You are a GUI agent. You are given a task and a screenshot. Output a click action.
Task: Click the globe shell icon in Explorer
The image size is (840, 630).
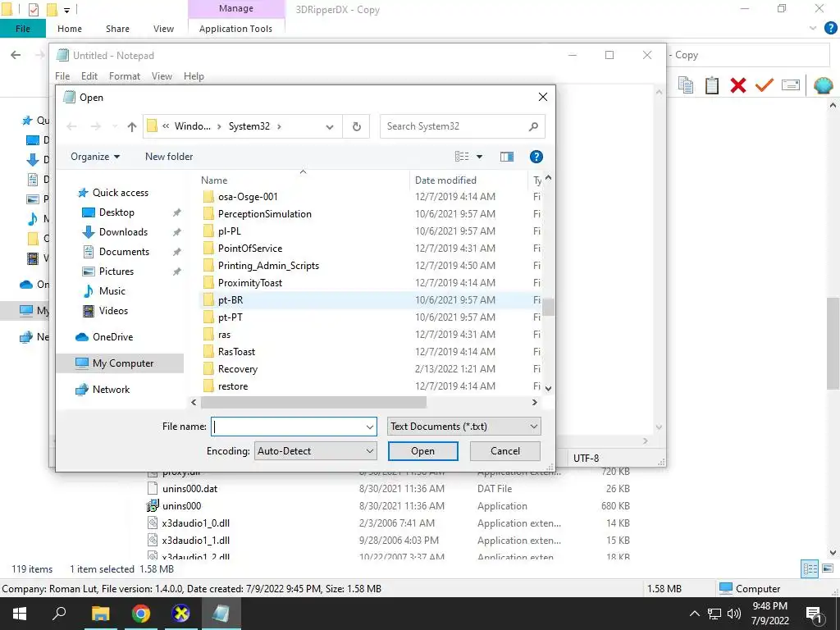click(x=823, y=85)
